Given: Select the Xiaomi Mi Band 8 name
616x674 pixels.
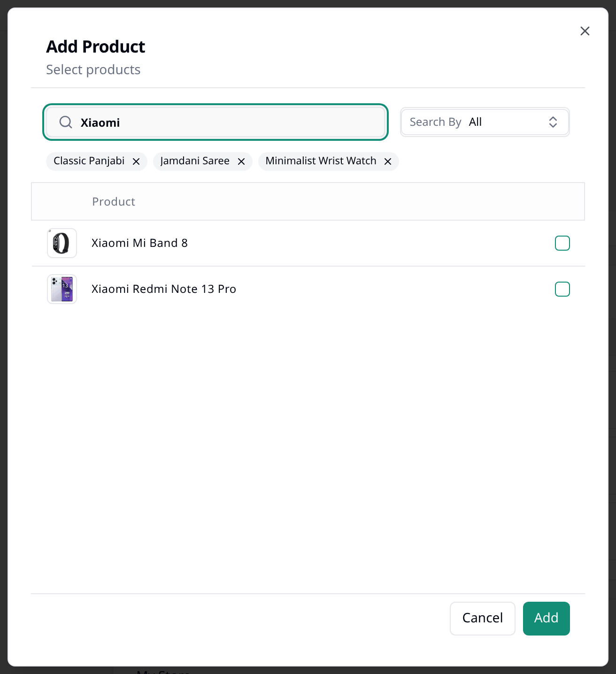Looking at the screenshot, I should (139, 243).
